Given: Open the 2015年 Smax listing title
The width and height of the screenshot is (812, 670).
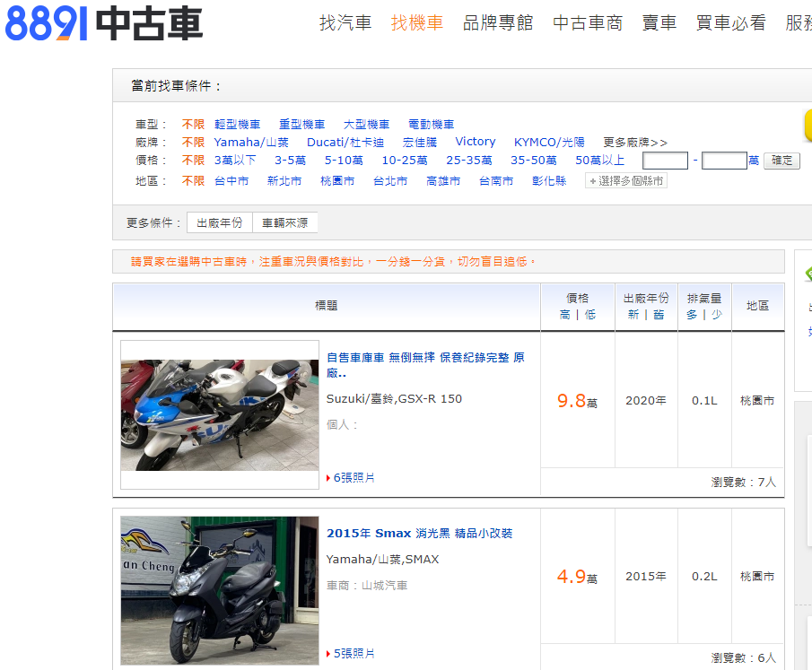Looking at the screenshot, I should [x=419, y=534].
